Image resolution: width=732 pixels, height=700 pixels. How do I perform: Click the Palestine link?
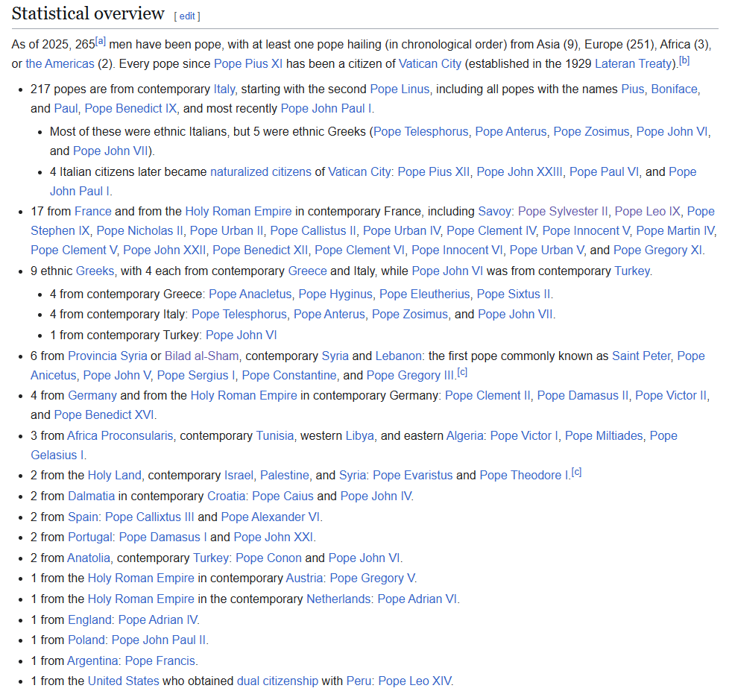(x=284, y=476)
